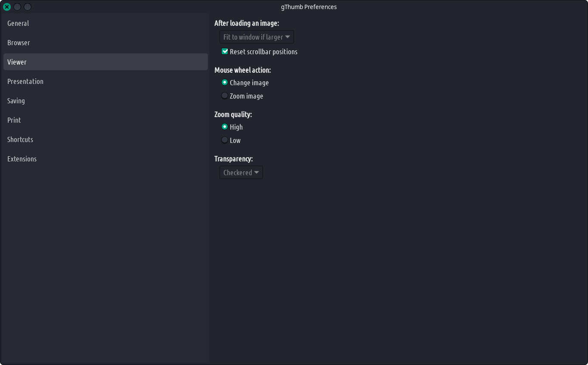Click the third window control button
Viewport: 588px width, 365px height.
(28, 7)
